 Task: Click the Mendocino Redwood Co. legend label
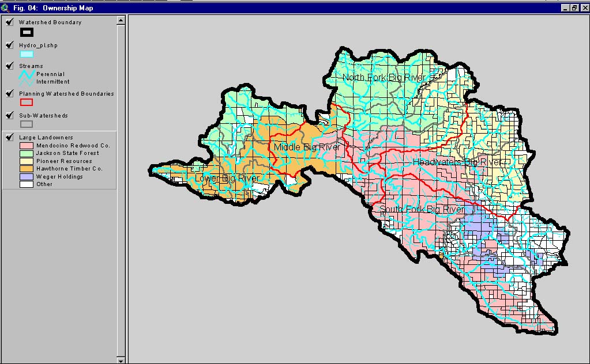73,146
